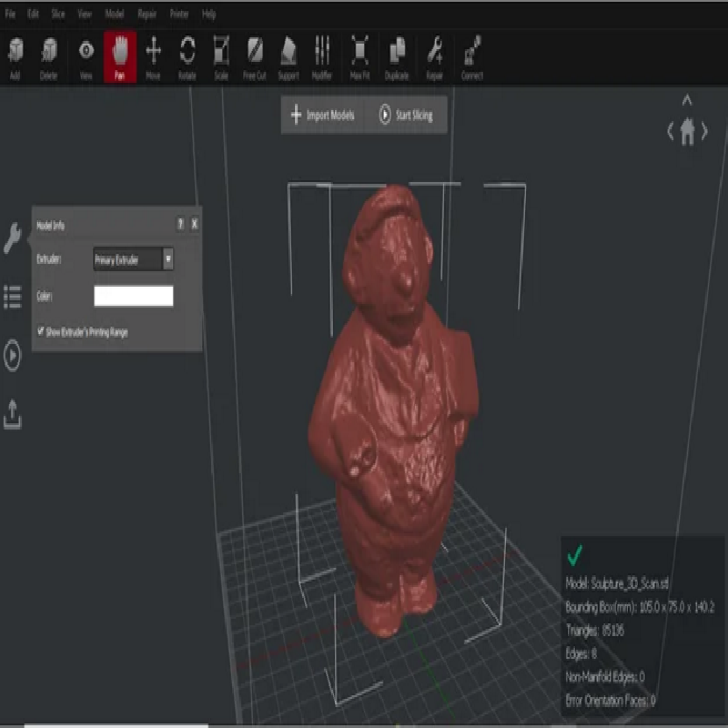Click the Max Fit icon
The width and height of the screenshot is (728, 728).
360,53
